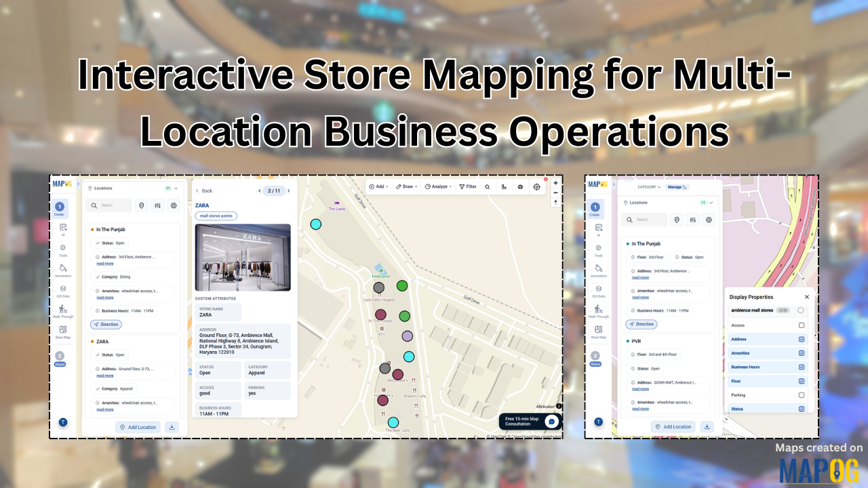This screenshot has width=868, height=488.
Task: Open Base Map in left screenshot sidebar
Action: pos(63,331)
